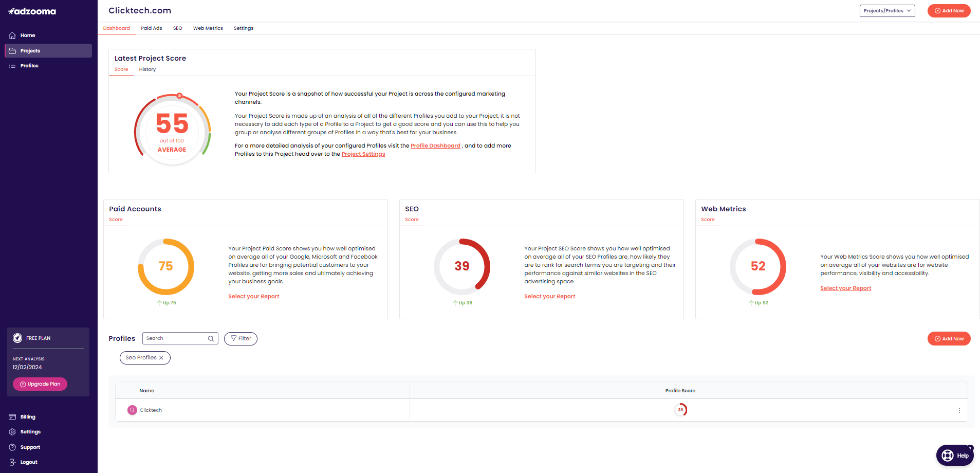The image size is (980, 473).
Task: Click the Up 75 trend label
Action: (x=166, y=303)
